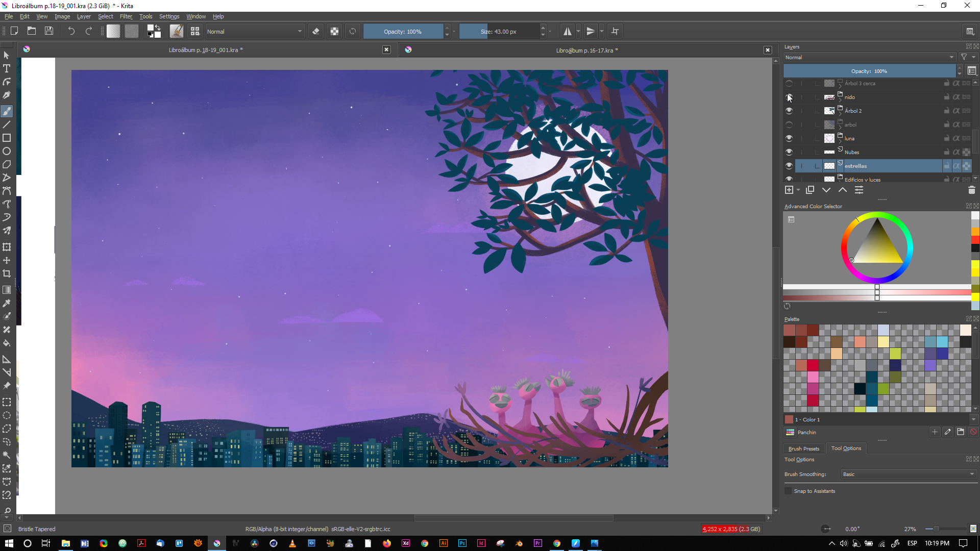Move the layer down
The image size is (980, 551).
(826, 190)
